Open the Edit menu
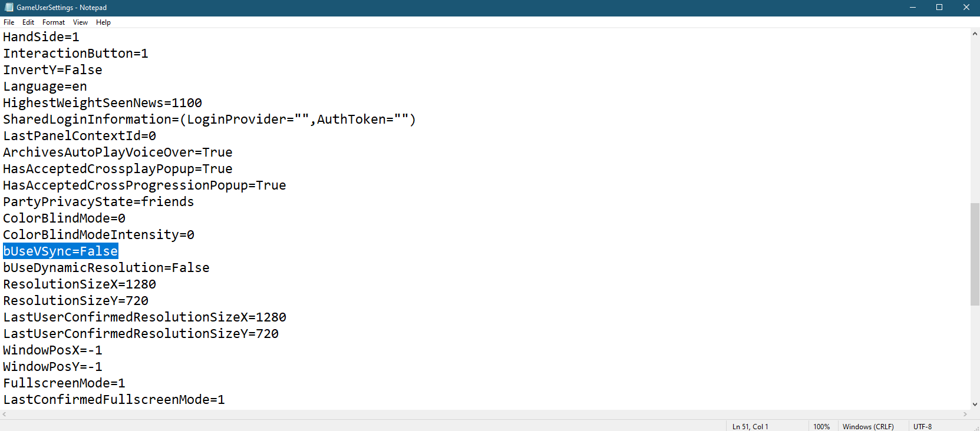 (x=28, y=22)
